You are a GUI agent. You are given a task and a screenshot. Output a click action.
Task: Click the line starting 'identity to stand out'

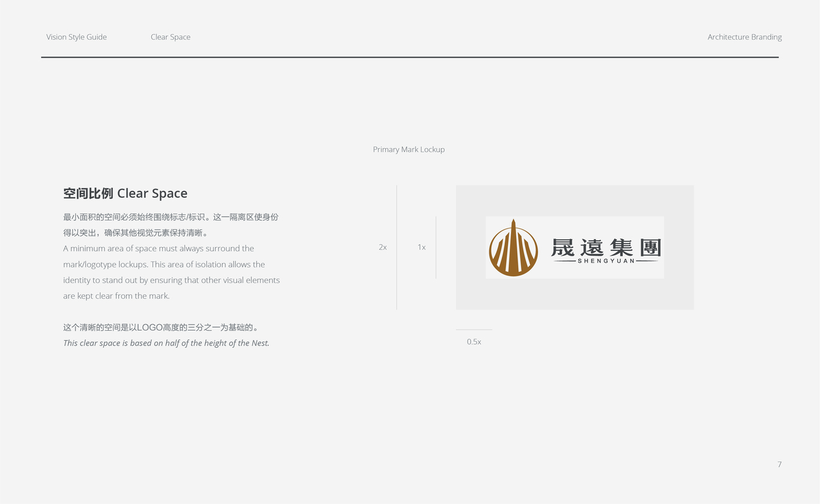[x=172, y=280]
